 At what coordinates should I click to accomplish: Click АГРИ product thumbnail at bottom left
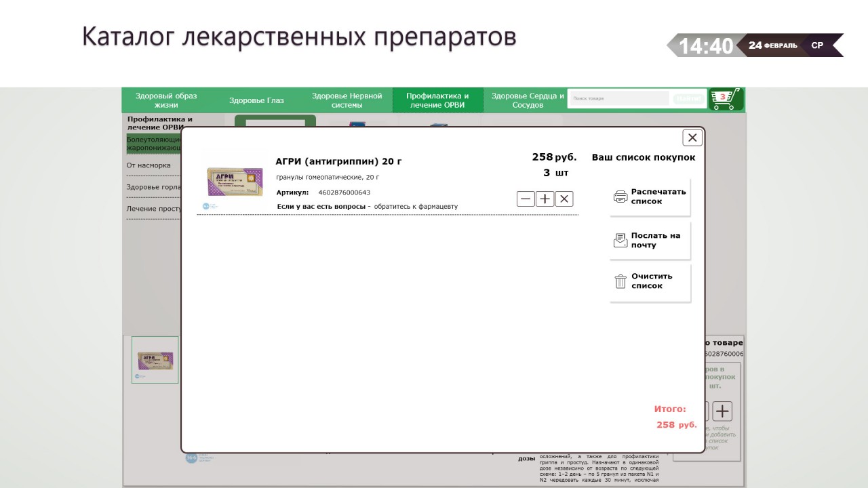(155, 360)
